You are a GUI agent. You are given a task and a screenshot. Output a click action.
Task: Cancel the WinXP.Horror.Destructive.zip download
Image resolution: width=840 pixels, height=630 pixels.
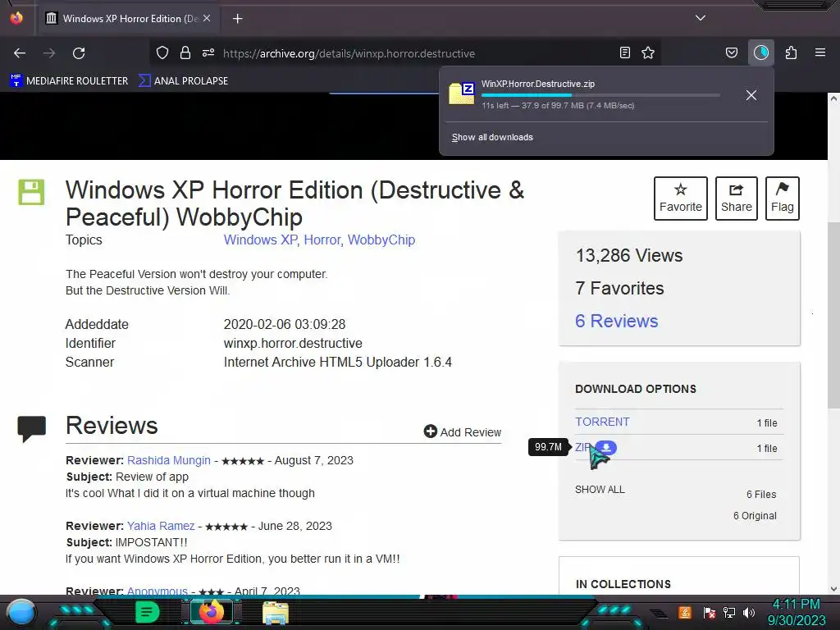coord(751,95)
